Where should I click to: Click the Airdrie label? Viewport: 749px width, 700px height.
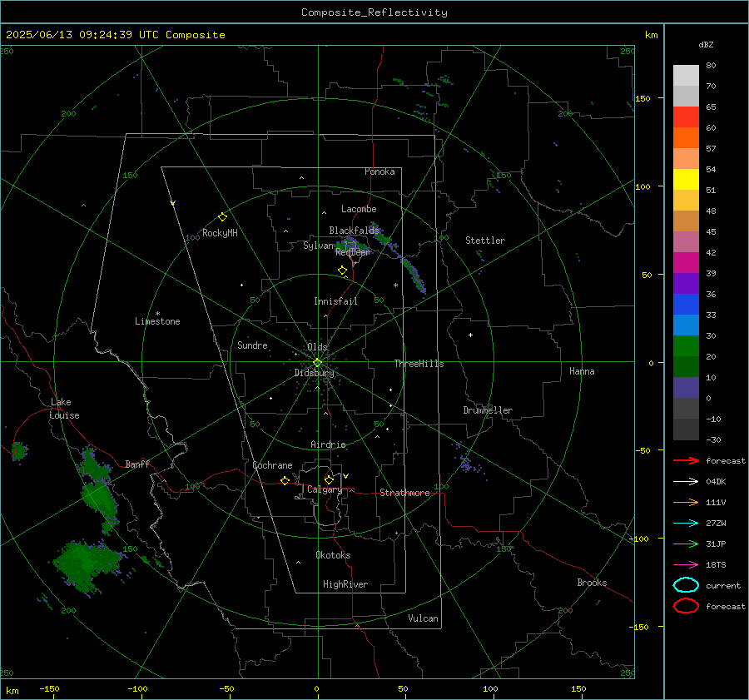(x=328, y=444)
